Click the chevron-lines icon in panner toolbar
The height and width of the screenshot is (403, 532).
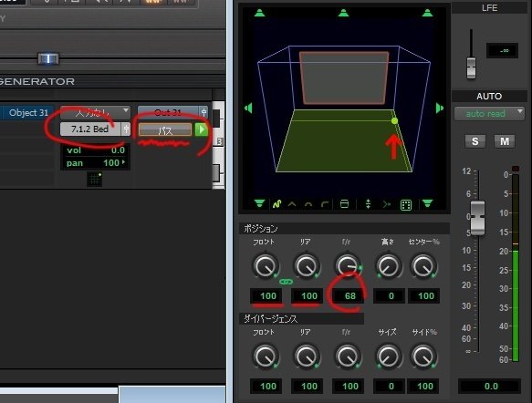coord(386,204)
